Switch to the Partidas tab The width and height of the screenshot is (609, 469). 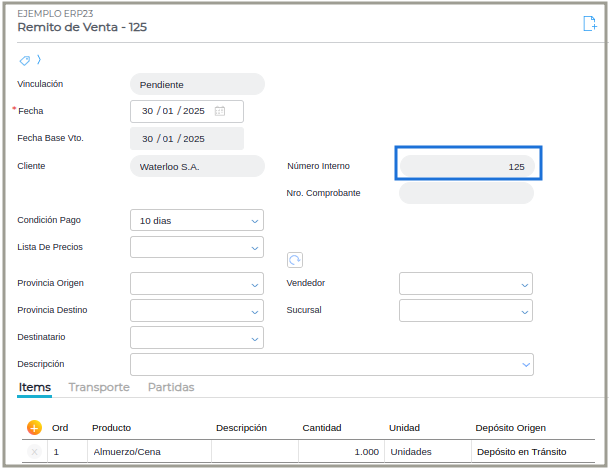point(171,387)
